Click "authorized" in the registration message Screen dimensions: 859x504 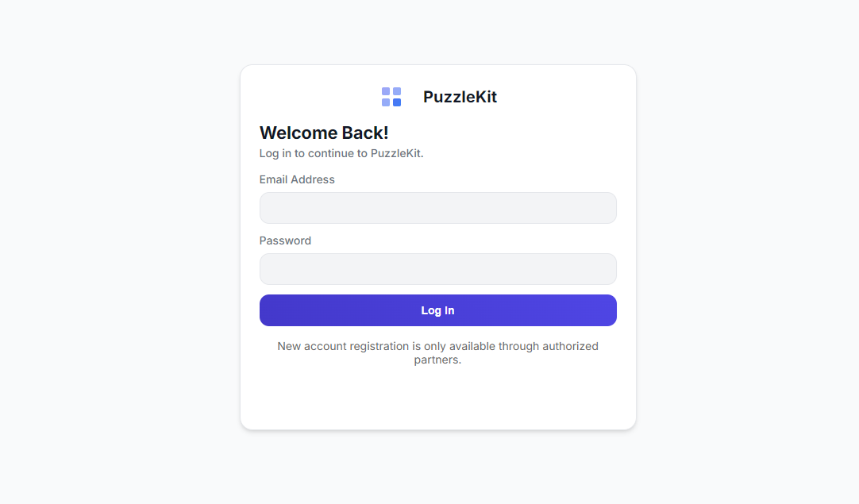[x=570, y=346]
